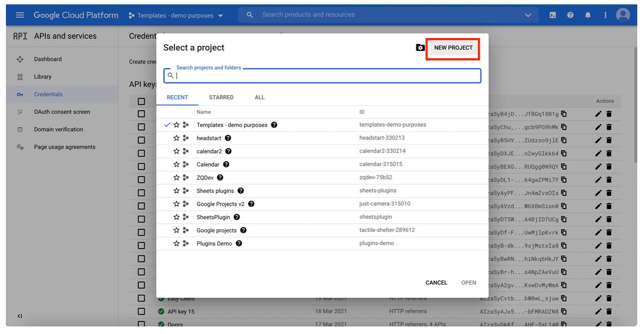Viewport: 644px width, 334px height.
Task: Show help info for Templates - demo purposes
Action: 274,125
